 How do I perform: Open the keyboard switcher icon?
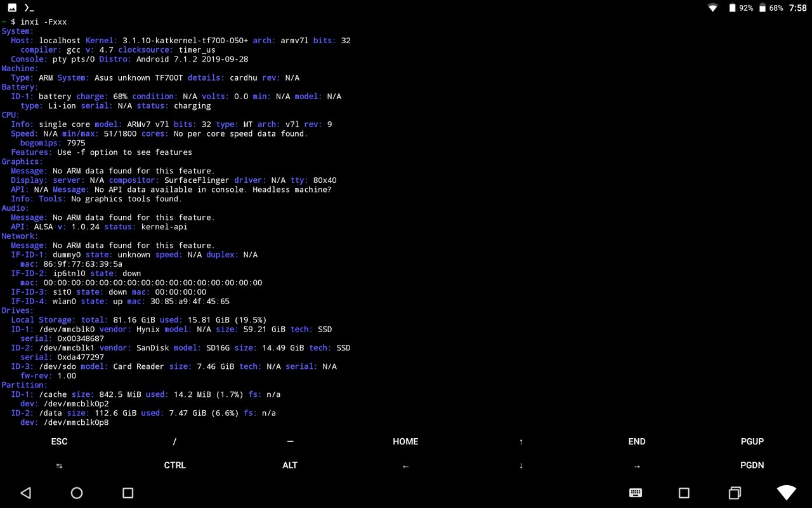(635, 493)
